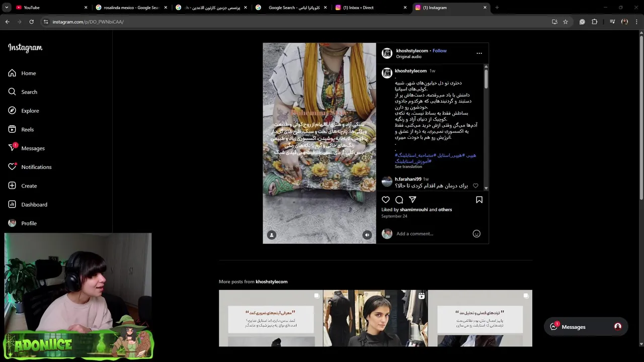Go back in browser

tap(7, 22)
